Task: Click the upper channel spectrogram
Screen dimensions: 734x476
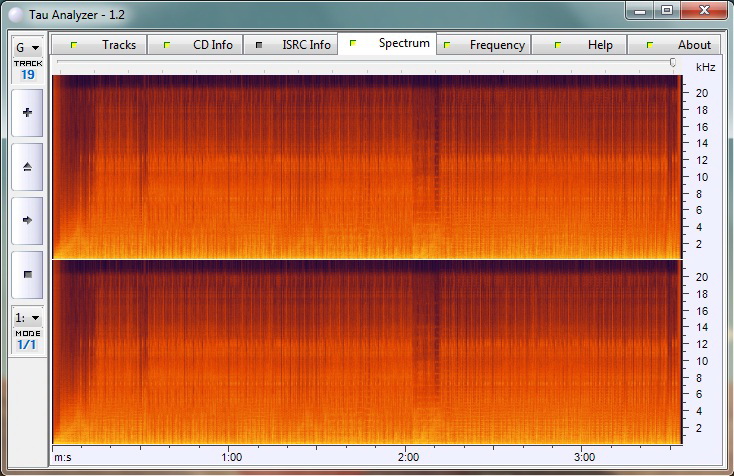Action: click(367, 167)
